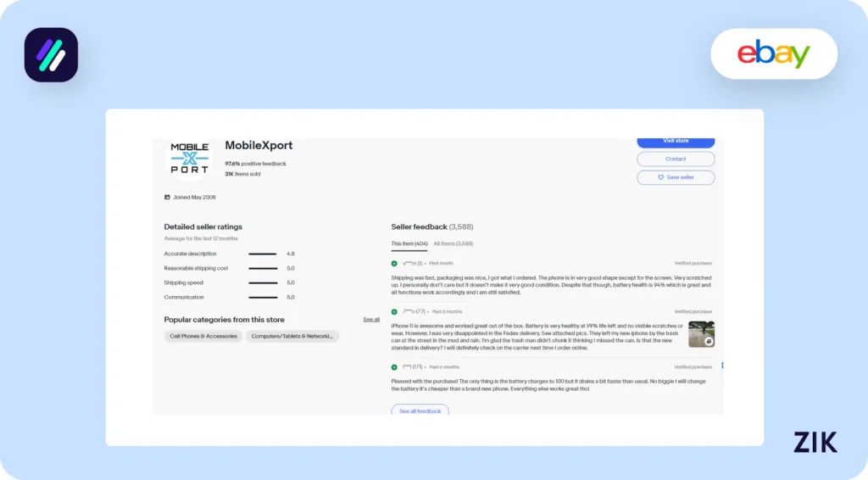This screenshot has height=480, width=868.
Task: Click the green positive icon on third review
Action: coord(394,367)
